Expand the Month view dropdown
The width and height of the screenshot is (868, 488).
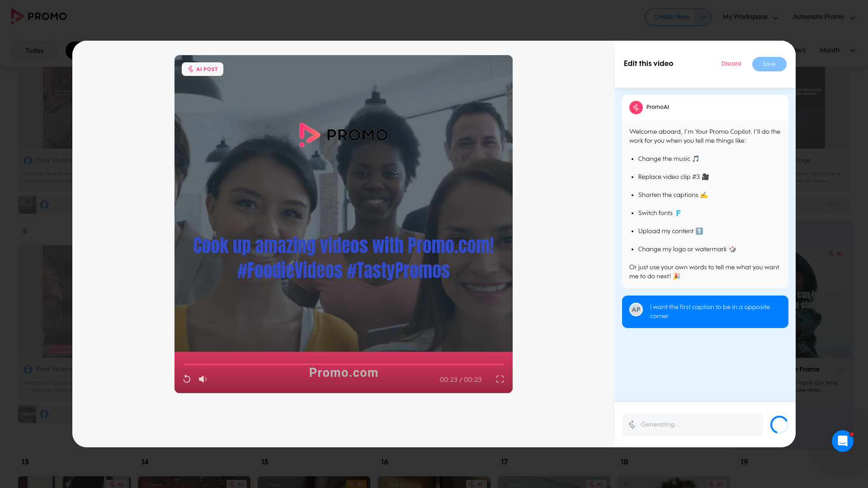tap(837, 50)
